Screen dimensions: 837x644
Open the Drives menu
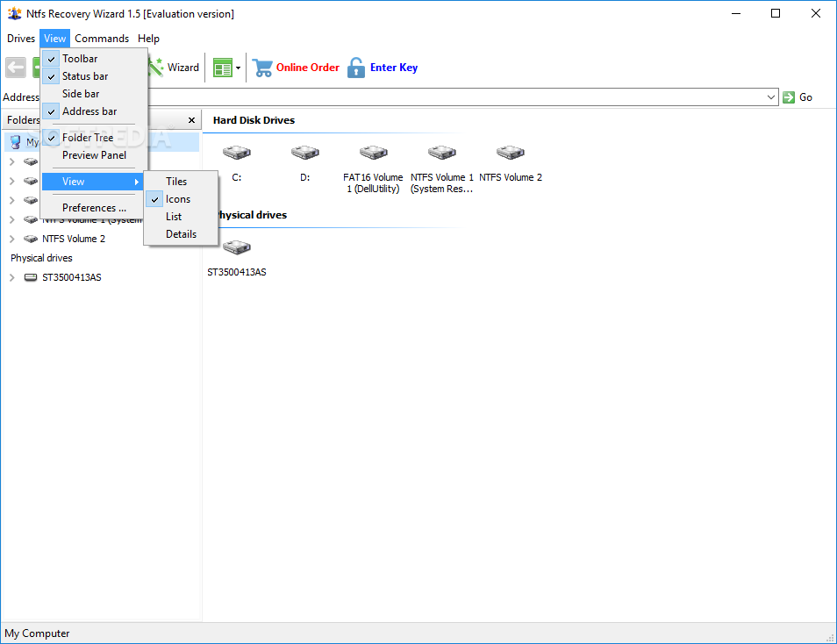pos(21,39)
